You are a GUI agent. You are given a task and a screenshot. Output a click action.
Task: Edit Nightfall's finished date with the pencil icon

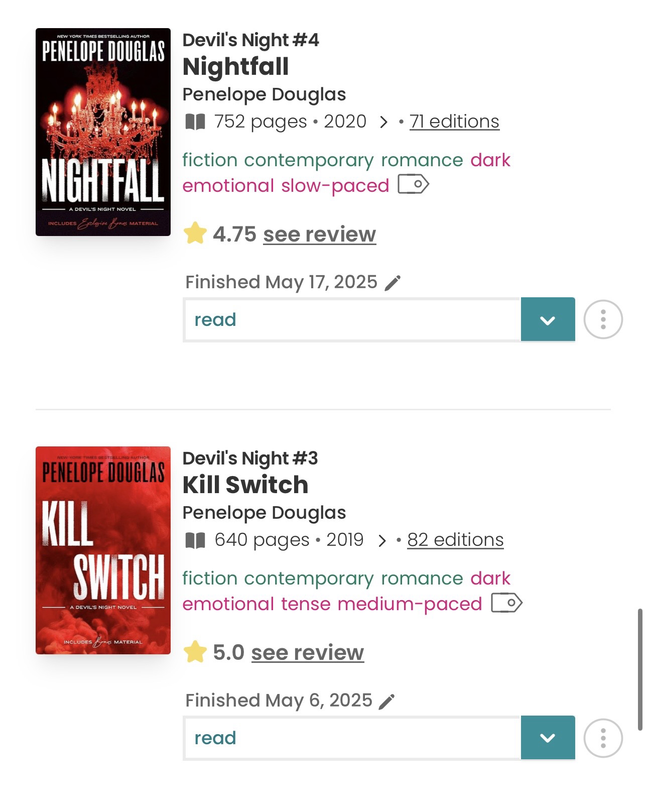pyautogui.click(x=393, y=283)
